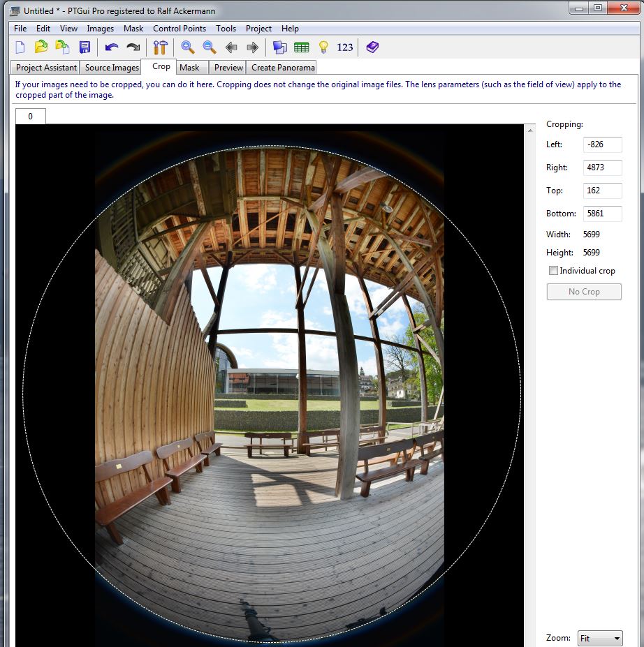The height and width of the screenshot is (647, 644).
Task: Switch to the Source Images tab
Action: tap(112, 68)
